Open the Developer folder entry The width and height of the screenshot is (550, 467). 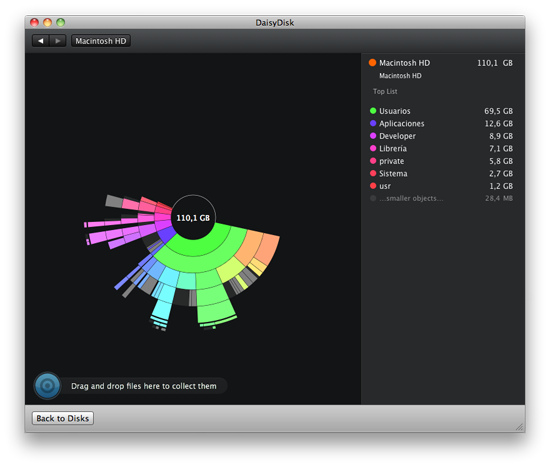441,136
